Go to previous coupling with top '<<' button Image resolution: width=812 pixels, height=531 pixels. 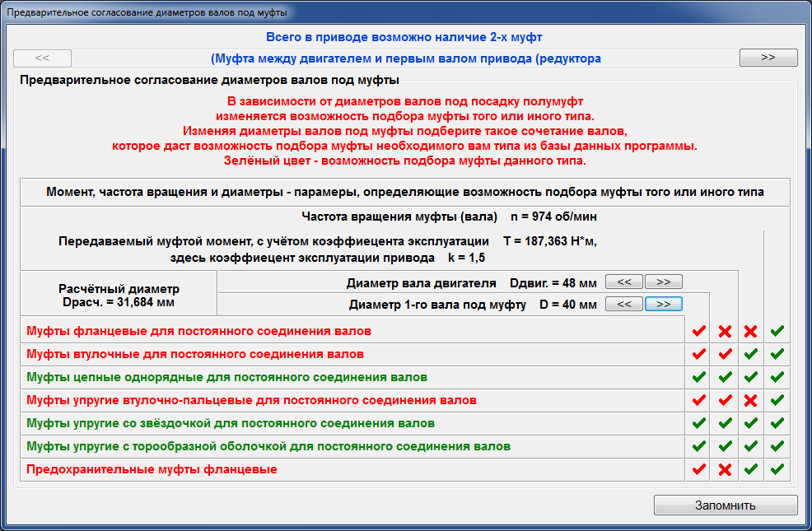click(x=43, y=58)
